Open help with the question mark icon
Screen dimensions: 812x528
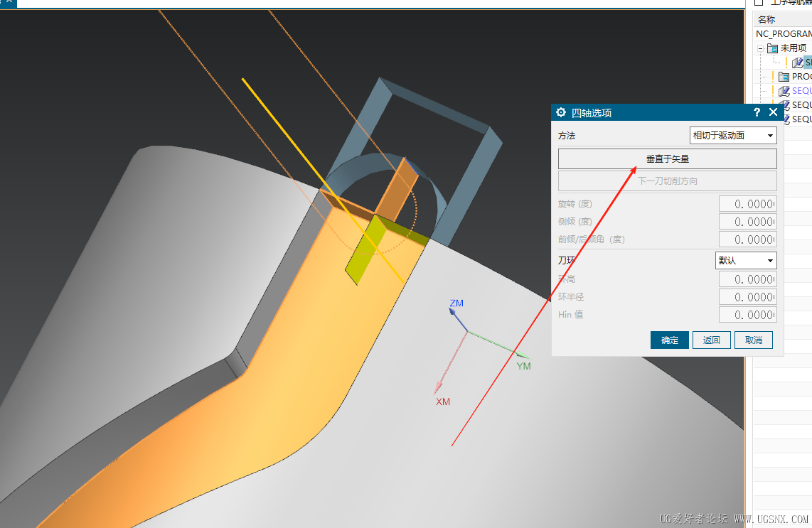[757, 112]
